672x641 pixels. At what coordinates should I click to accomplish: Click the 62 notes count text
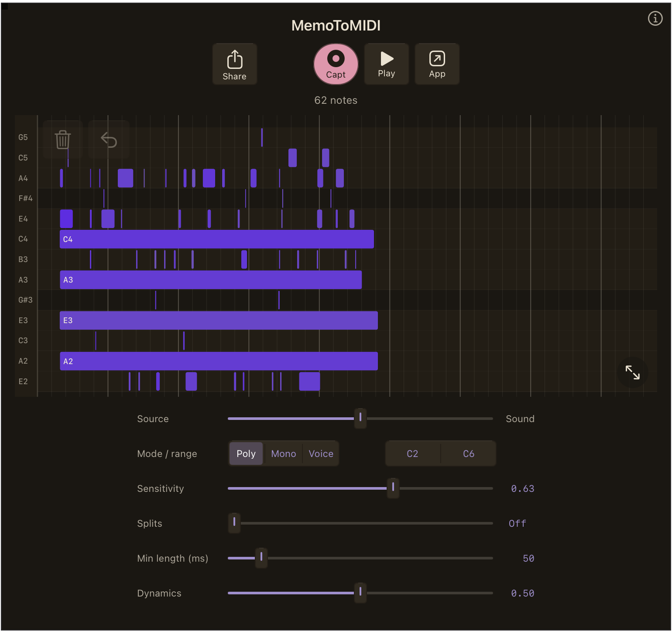click(x=336, y=100)
